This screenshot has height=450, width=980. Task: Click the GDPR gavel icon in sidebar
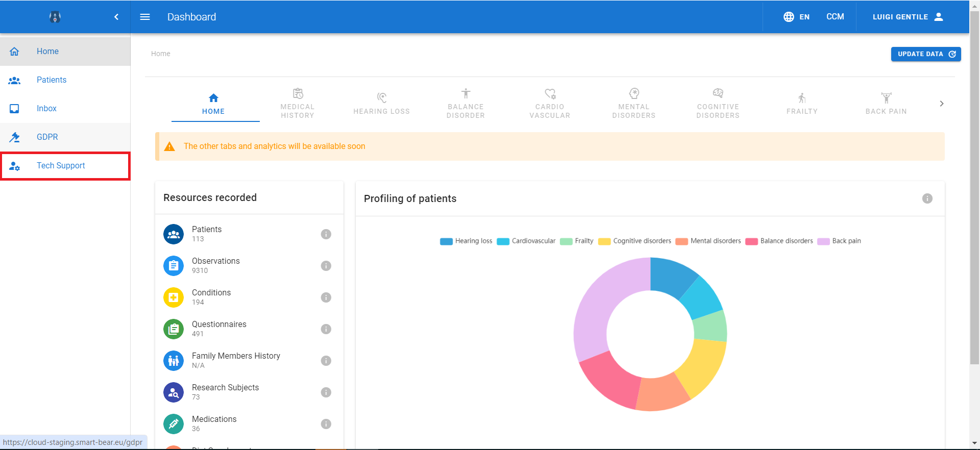[x=14, y=137]
